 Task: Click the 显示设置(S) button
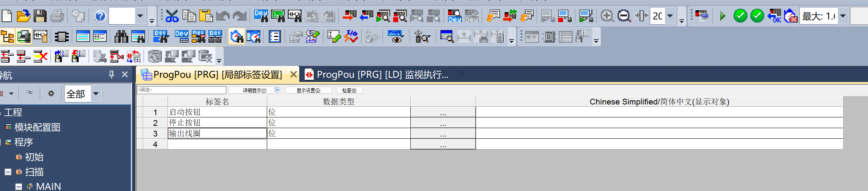coord(308,90)
